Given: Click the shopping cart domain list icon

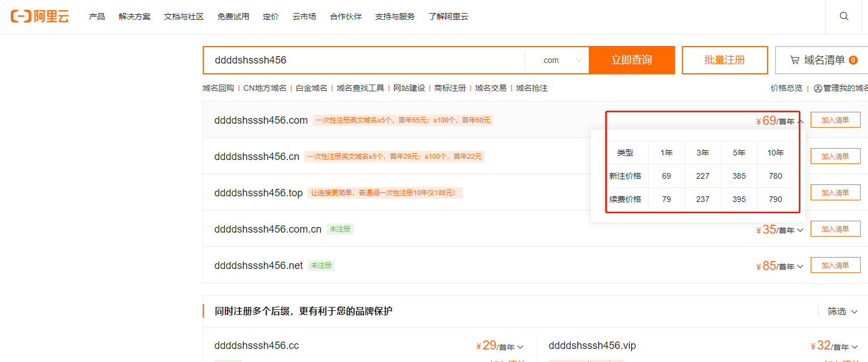Looking at the screenshot, I should (x=795, y=60).
